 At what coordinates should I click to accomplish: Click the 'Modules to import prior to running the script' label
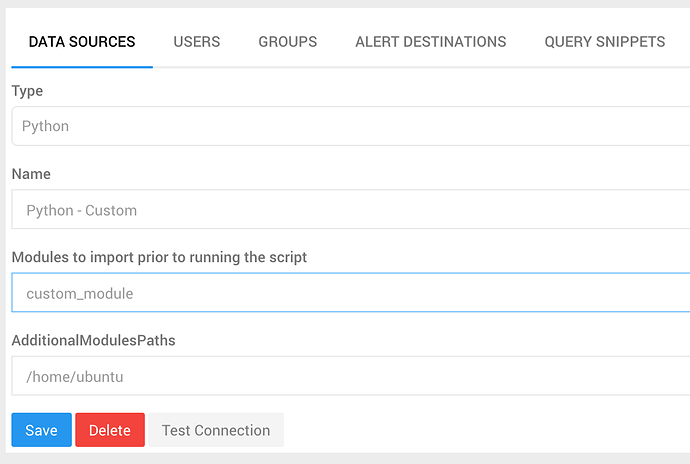point(159,257)
